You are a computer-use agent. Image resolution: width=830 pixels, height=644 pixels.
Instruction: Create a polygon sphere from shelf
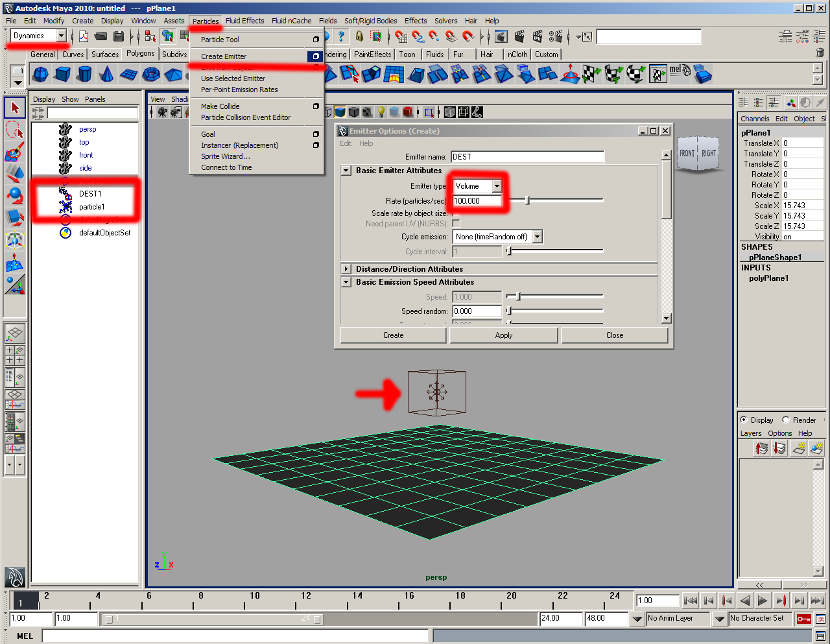click(40, 75)
